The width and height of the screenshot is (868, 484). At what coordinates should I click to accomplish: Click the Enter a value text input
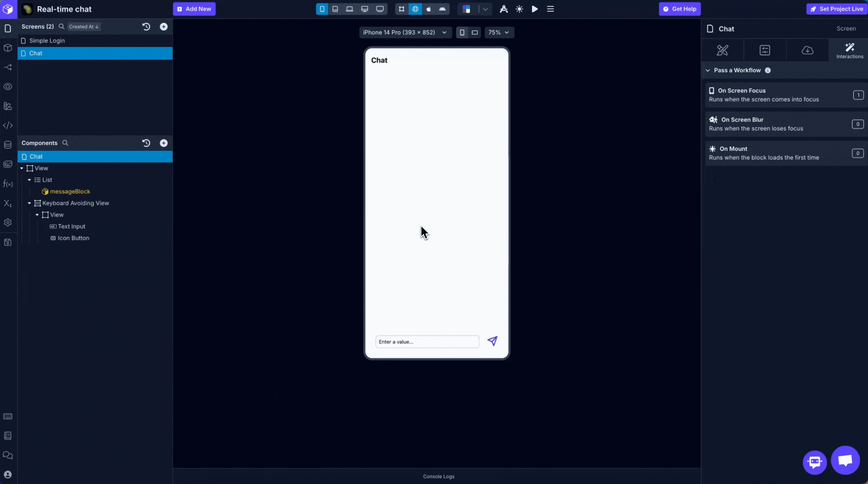(427, 341)
